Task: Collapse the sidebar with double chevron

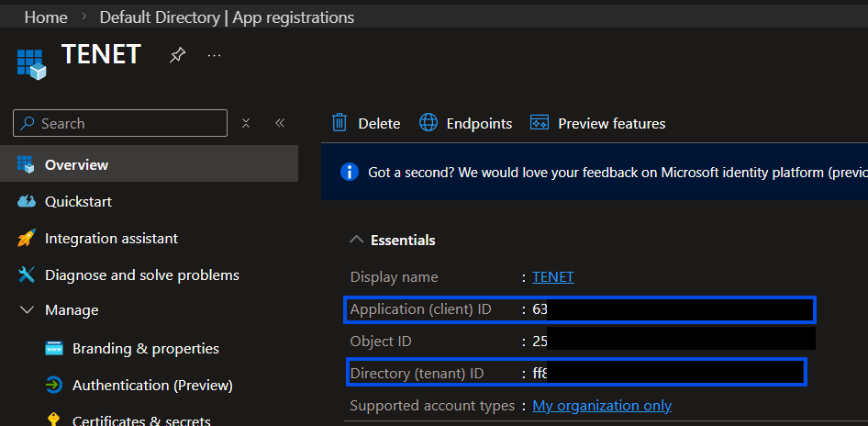Action: [x=280, y=123]
